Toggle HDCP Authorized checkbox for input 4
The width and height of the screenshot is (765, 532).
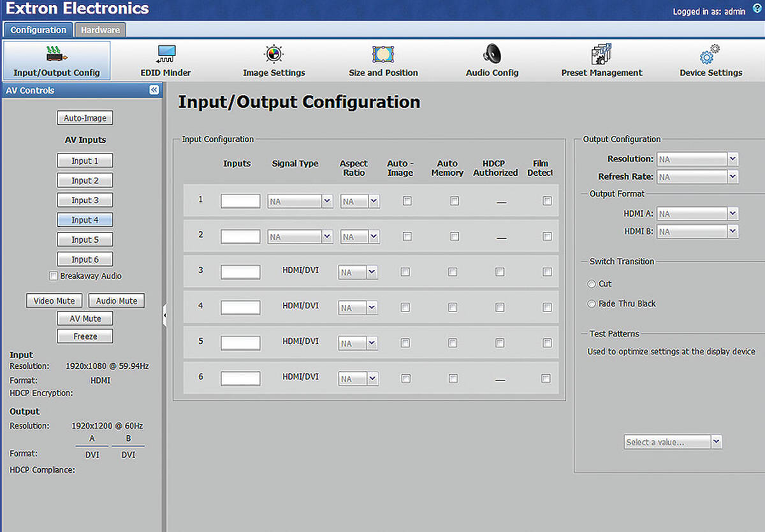click(x=500, y=307)
